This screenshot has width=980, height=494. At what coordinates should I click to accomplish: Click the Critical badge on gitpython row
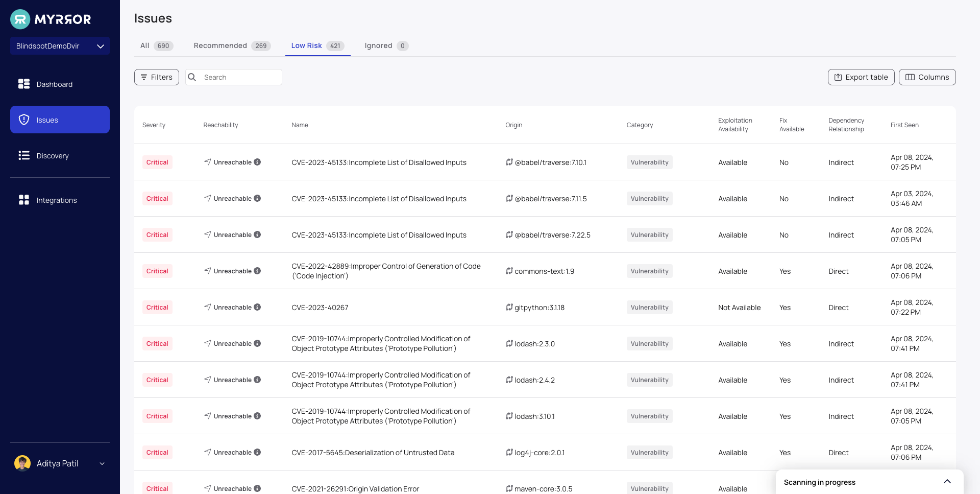click(x=157, y=307)
